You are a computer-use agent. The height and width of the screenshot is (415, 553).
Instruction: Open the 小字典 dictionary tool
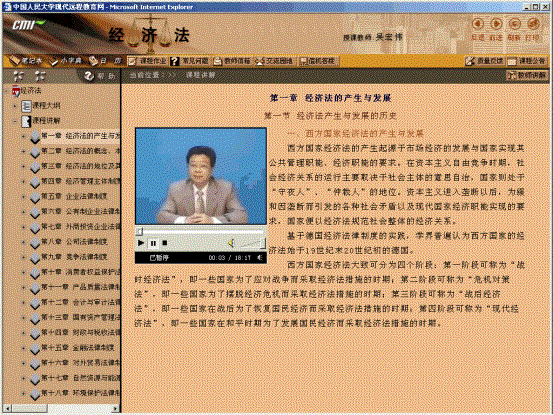(x=66, y=61)
